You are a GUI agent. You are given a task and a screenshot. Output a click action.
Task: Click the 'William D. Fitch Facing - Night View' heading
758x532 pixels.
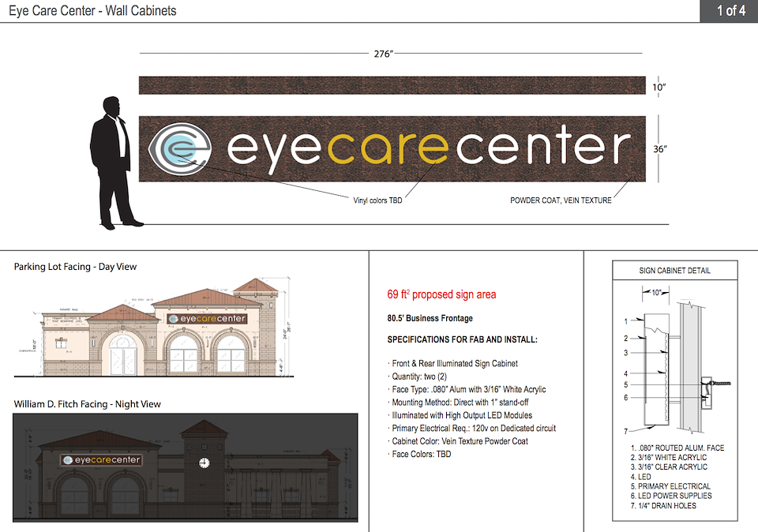point(87,404)
